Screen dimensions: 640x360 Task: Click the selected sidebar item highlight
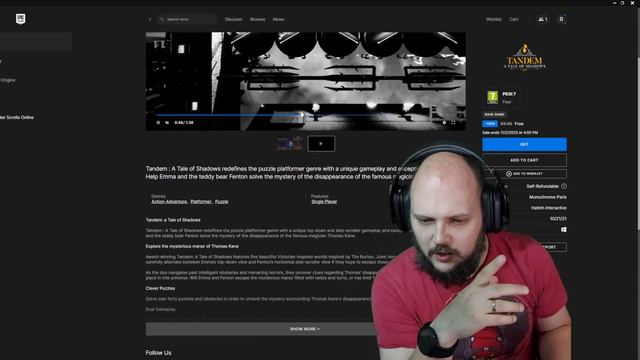click(x=36, y=42)
